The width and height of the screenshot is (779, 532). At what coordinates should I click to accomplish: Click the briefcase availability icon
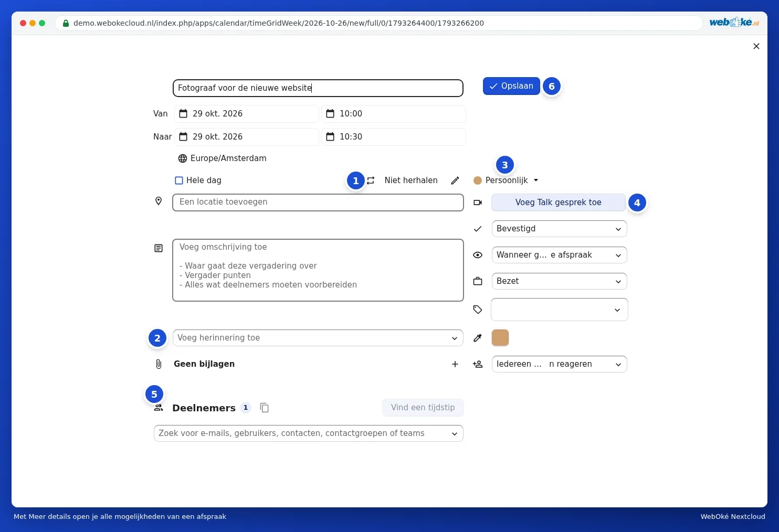(478, 281)
